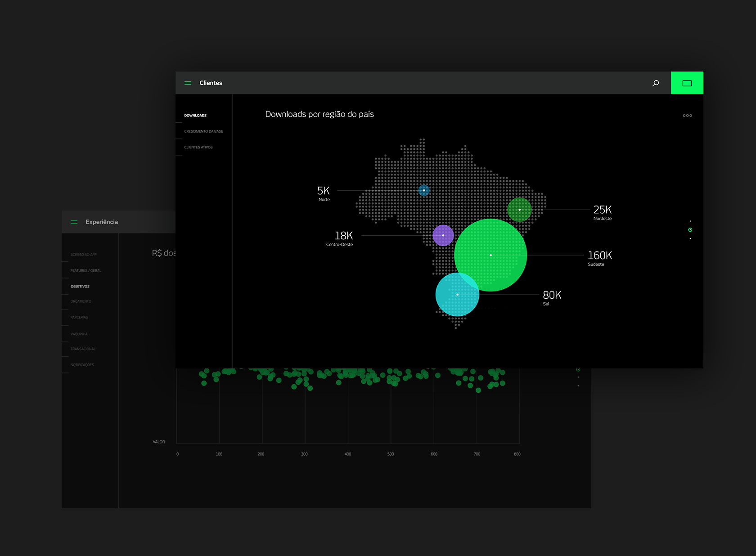Screen dimensions: 756x556
Task: Click the green rectangle button in Clientes header
Action: click(687, 83)
